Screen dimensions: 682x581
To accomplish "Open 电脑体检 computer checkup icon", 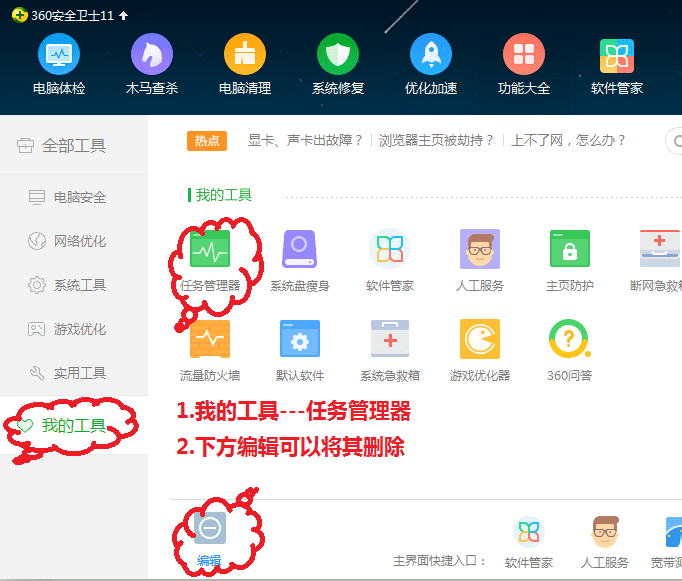I will [59, 54].
